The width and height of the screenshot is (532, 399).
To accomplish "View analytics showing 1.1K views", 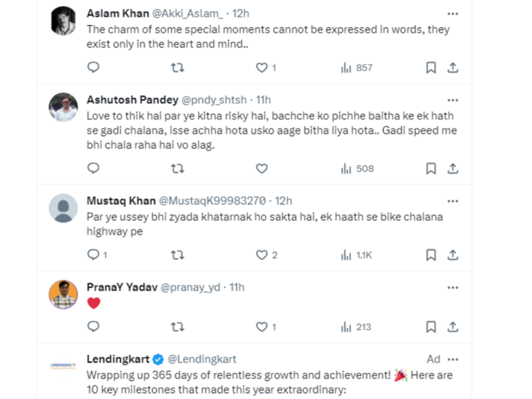I will point(356,255).
